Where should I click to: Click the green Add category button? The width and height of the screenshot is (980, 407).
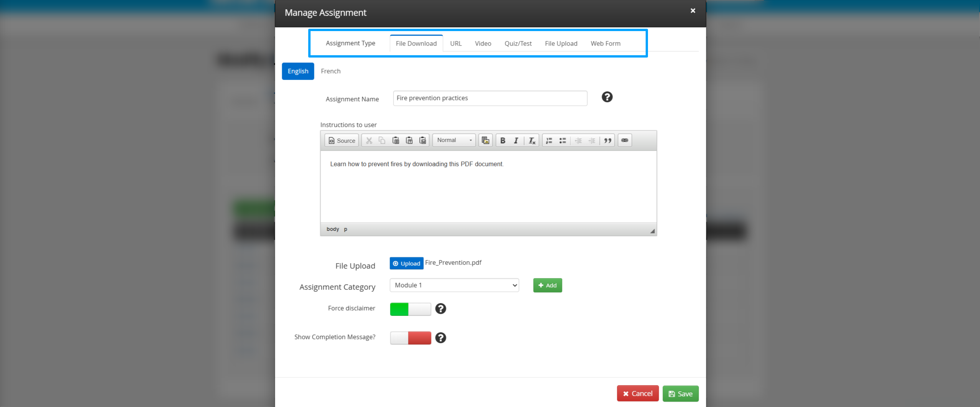(x=547, y=285)
